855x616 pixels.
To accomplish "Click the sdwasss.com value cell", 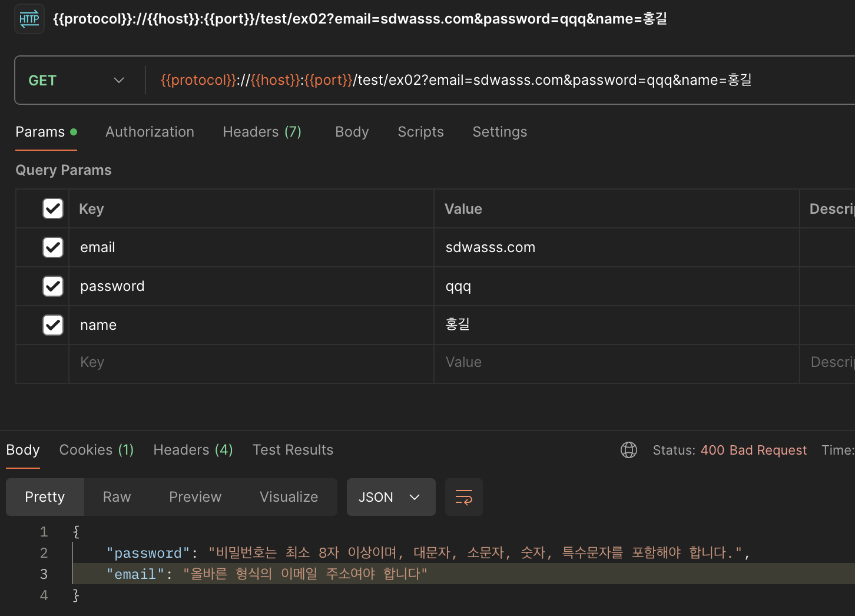I will point(617,247).
